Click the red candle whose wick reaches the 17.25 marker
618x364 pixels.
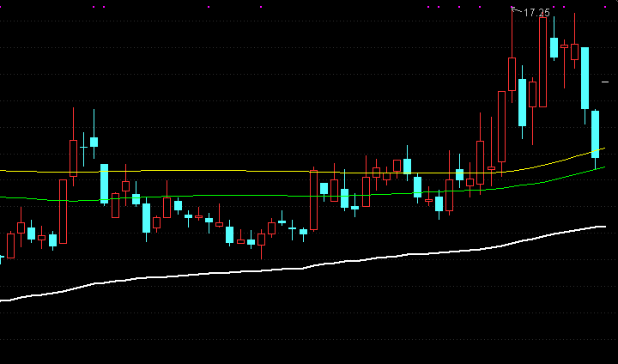512,74
